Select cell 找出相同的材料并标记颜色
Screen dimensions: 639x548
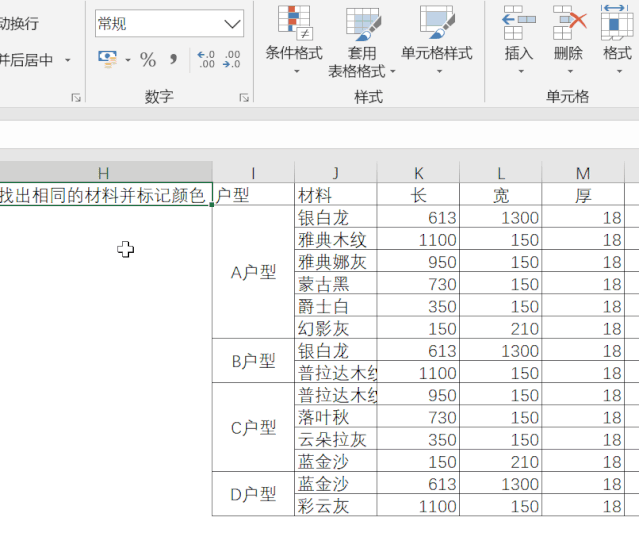pyautogui.click(x=106, y=194)
